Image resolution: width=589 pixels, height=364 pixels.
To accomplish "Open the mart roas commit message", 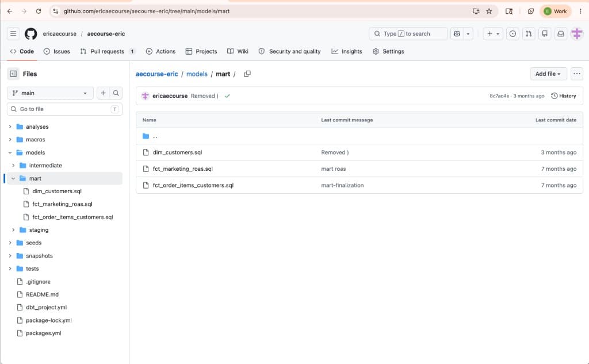I will (334, 169).
